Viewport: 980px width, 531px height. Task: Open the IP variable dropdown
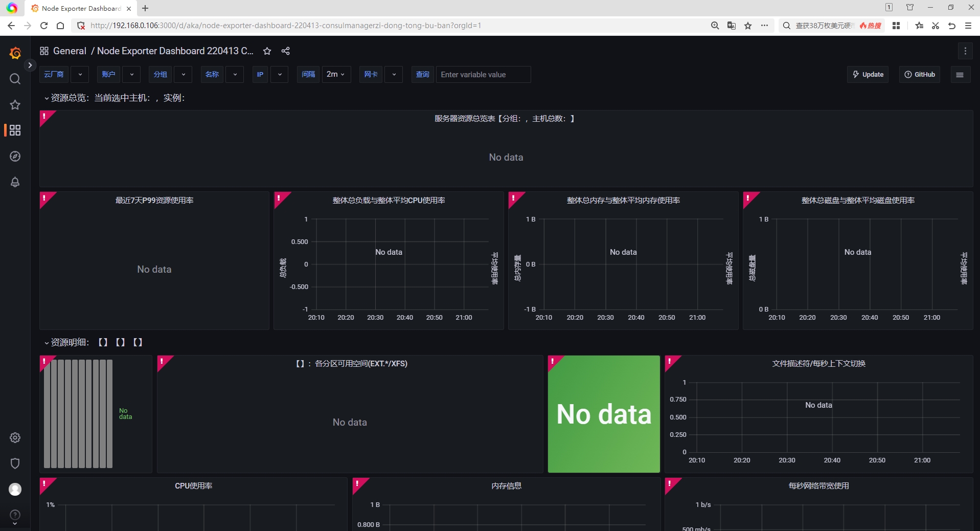279,75
